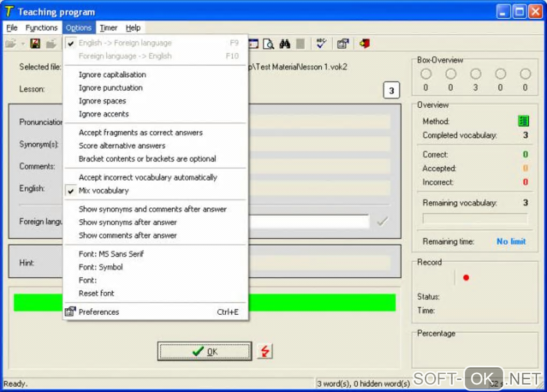Viewport: 547px width, 392px height.
Task: Open the dropdown arrow beside open icon
Action: point(23,44)
